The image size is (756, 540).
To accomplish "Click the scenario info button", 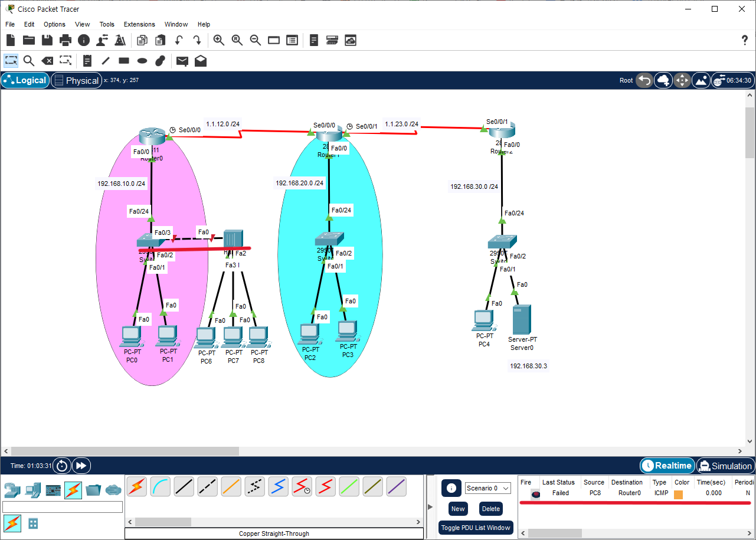I will pos(451,488).
